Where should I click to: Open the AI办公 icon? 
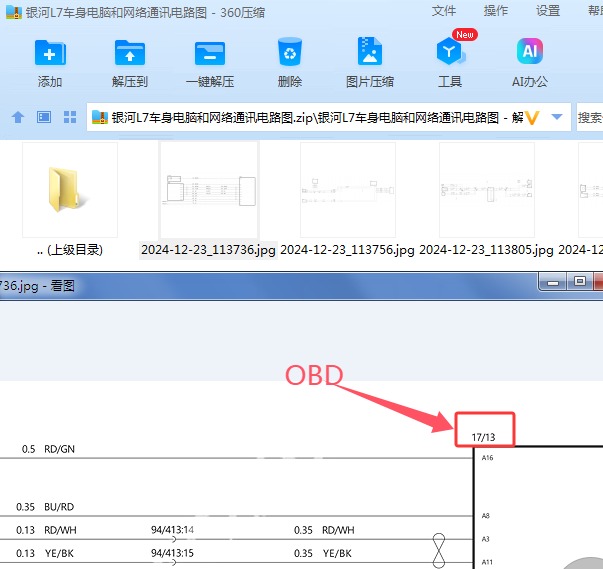[x=530, y=51]
